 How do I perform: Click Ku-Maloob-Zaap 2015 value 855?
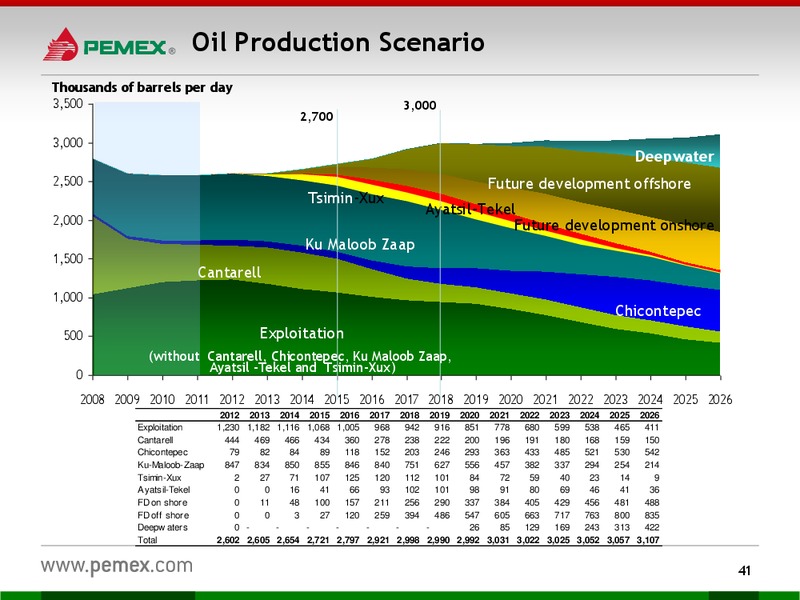click(x=322, y=465)
